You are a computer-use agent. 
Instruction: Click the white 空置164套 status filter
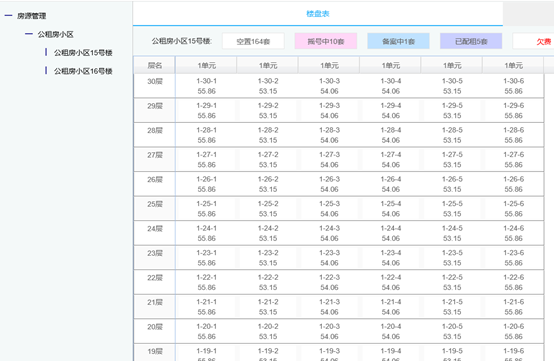[253, 41]
